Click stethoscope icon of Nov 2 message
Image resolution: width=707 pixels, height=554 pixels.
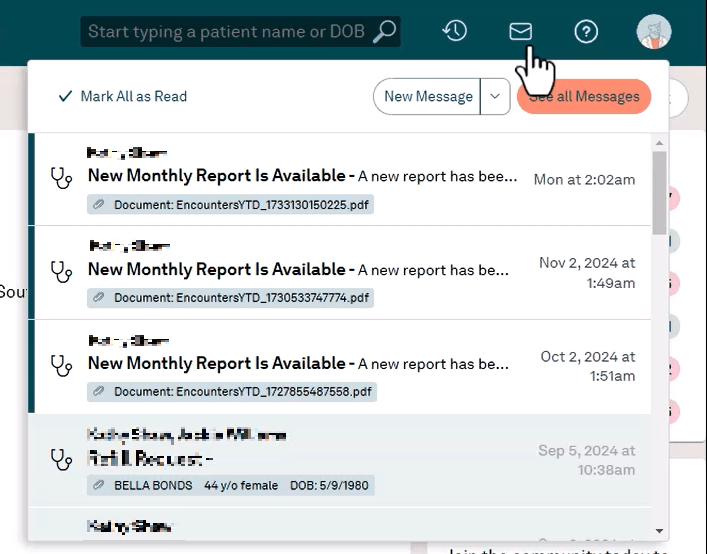click(x=61, y=272)
